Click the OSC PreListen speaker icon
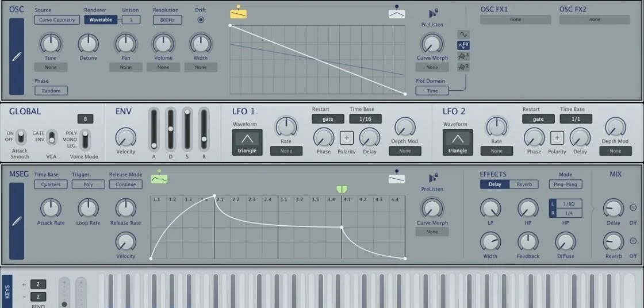644x308 pixels. tap(433, 13)
